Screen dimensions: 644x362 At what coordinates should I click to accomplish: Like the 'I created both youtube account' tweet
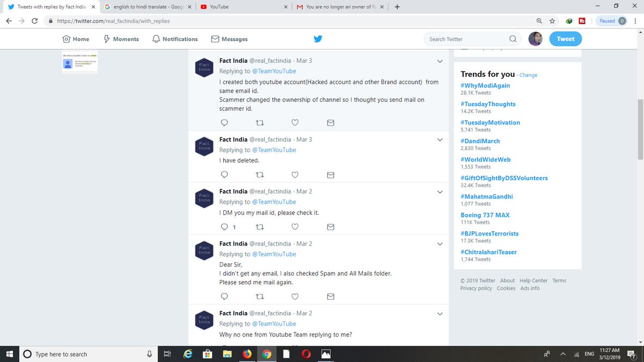click(295, 123)
